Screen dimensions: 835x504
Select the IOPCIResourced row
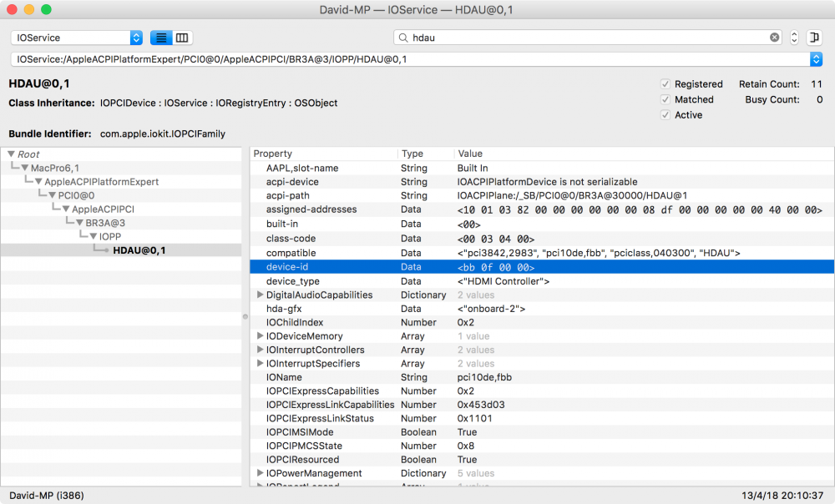542,459
